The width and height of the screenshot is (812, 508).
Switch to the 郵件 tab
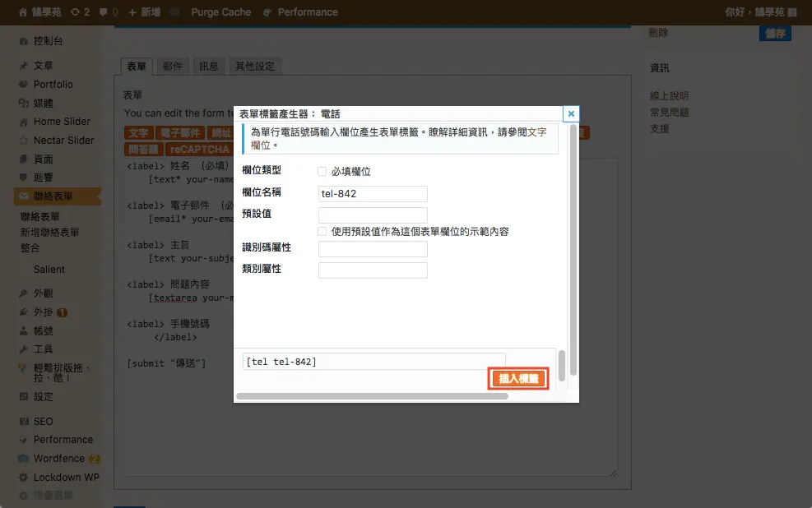coord(173,67)
